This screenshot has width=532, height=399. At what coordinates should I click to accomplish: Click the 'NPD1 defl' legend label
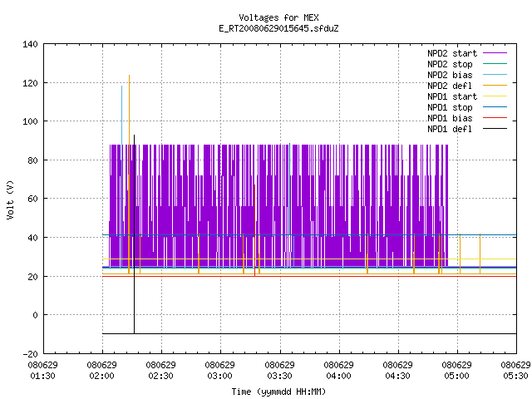(450, 130)
